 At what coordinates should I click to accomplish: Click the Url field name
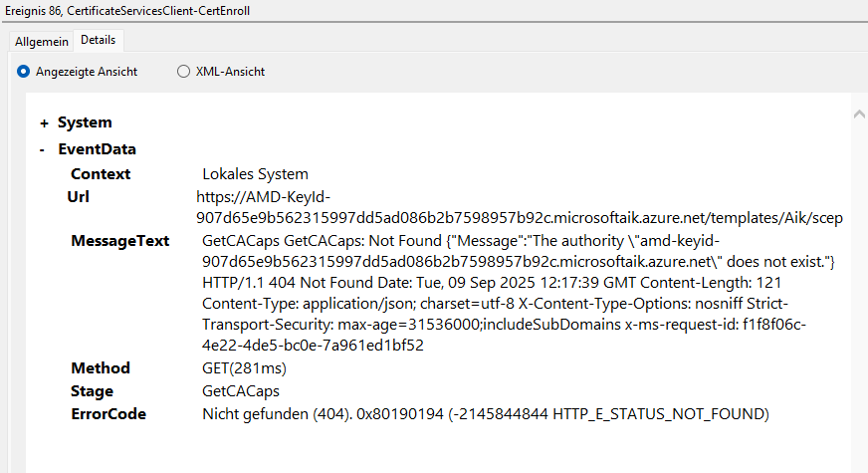79,196
